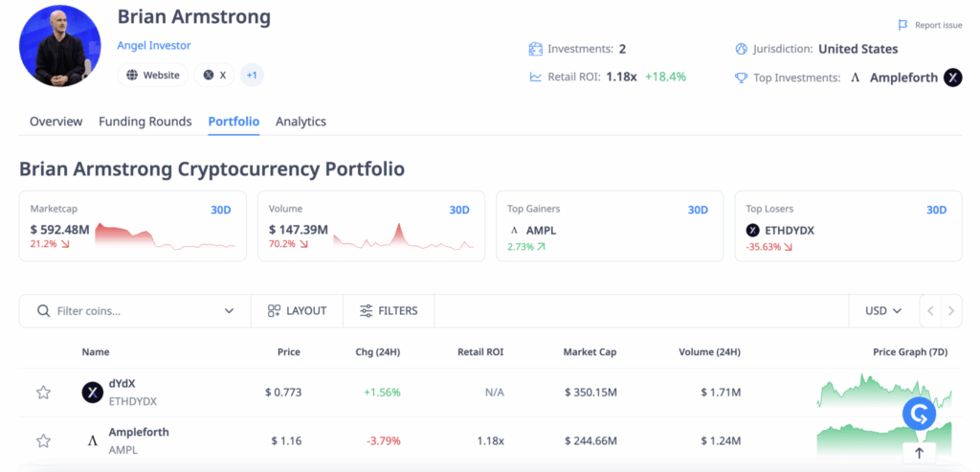Click the Marketcap sparkline chart
The width and height of the screenshot is (980, 472).
click(166, 236)
